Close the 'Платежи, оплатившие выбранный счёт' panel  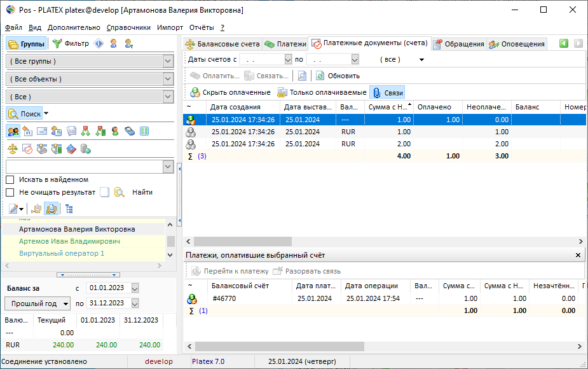click(x=578, y=255)
